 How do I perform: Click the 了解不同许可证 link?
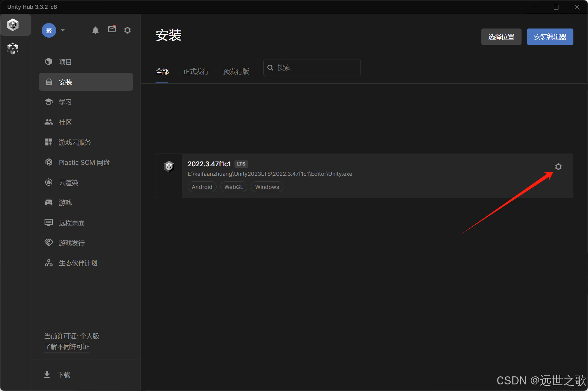[x=67, y=347]
